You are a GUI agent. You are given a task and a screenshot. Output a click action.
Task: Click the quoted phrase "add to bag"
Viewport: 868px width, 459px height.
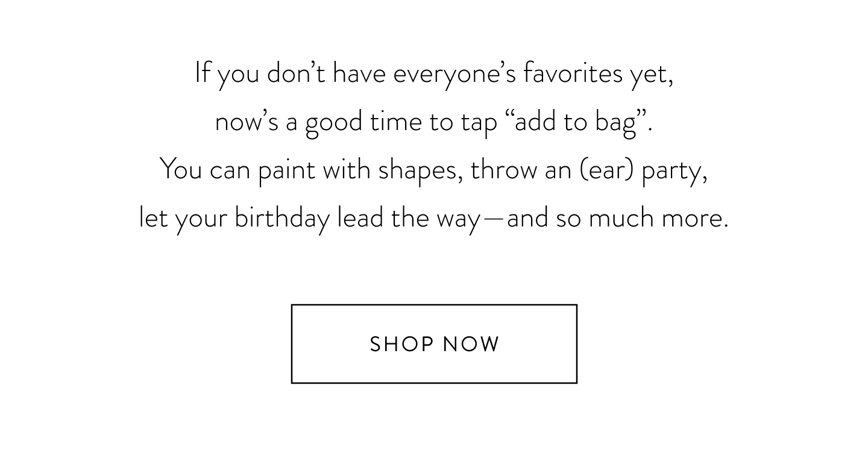[x=575, y=122]
